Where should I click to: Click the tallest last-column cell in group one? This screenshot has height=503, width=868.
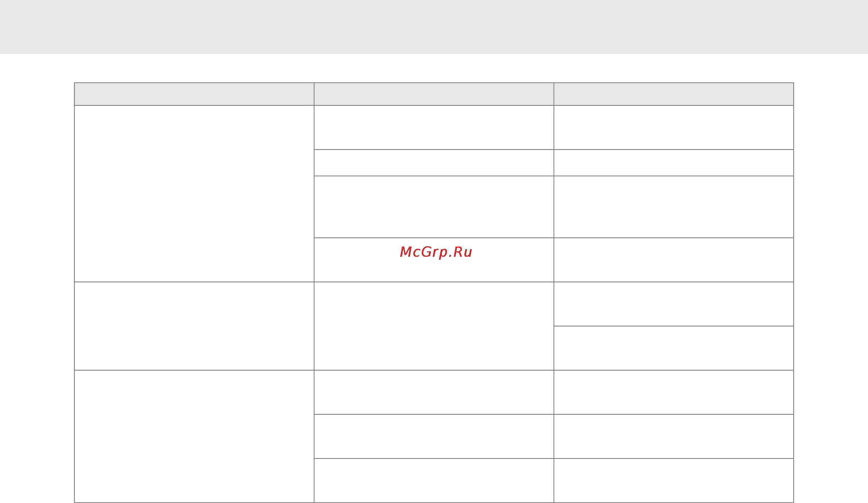point(674,207)
